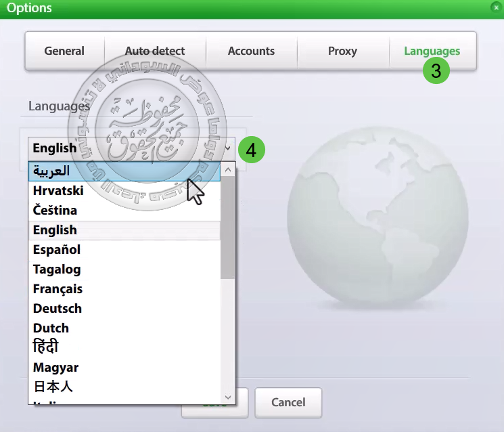This screenshot has width=504, height=432.
Task: Collapse the English language dropdown
Action: coord(228,148)
